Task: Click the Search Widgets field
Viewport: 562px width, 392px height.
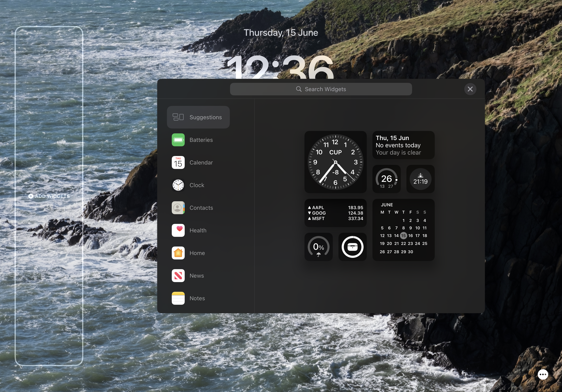Action: click(321, 89)
